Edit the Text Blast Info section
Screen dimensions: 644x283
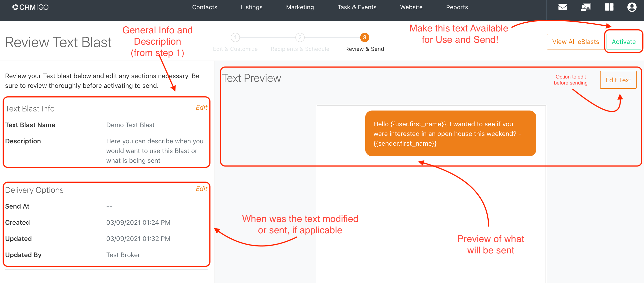point(201,108)
